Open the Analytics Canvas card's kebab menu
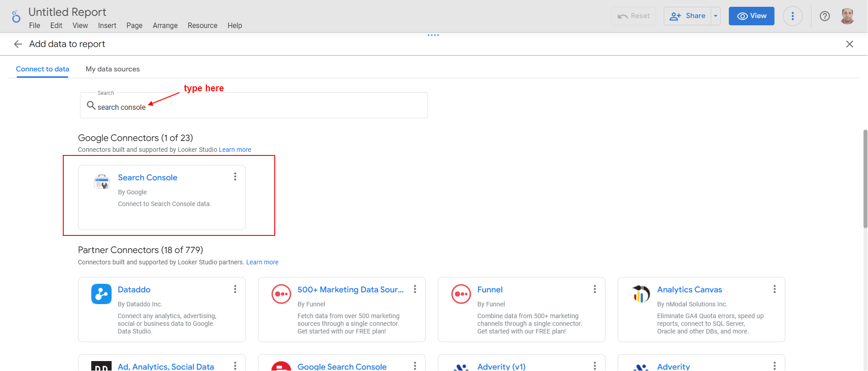 (x=774, y=289)
